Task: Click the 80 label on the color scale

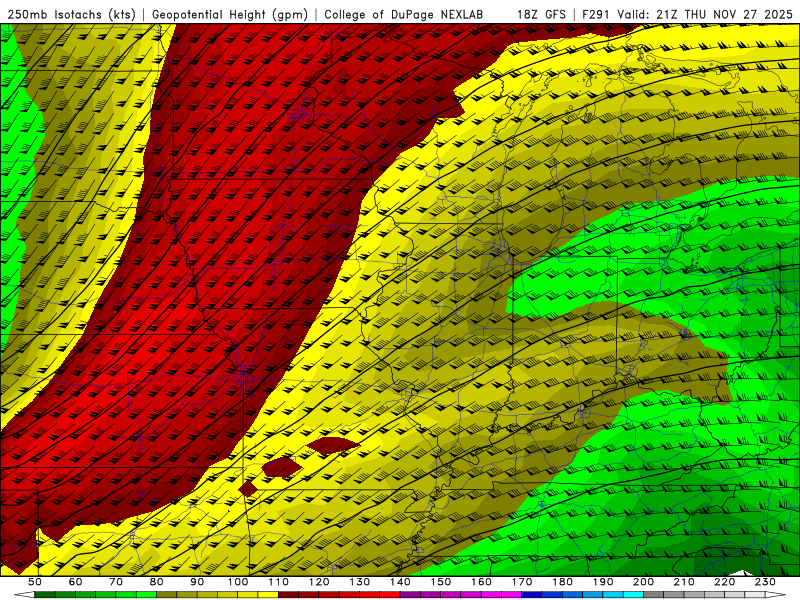Action: point(157,582)
